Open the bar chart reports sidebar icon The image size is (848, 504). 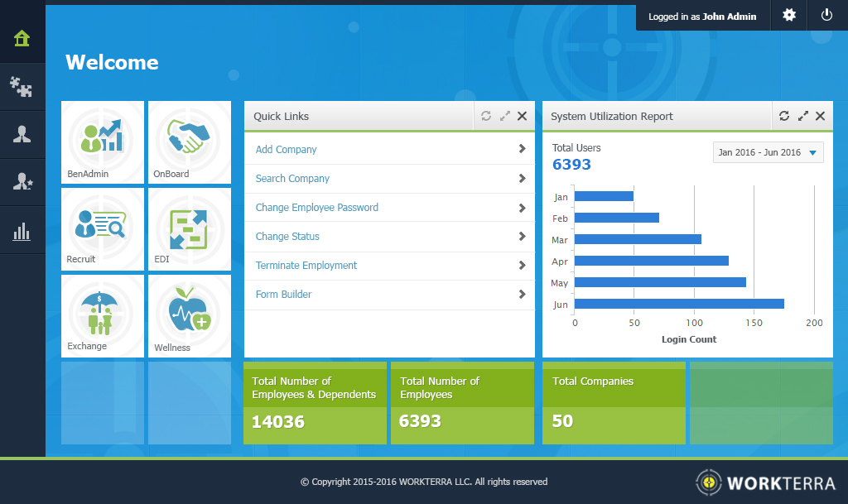pos(22,231)
